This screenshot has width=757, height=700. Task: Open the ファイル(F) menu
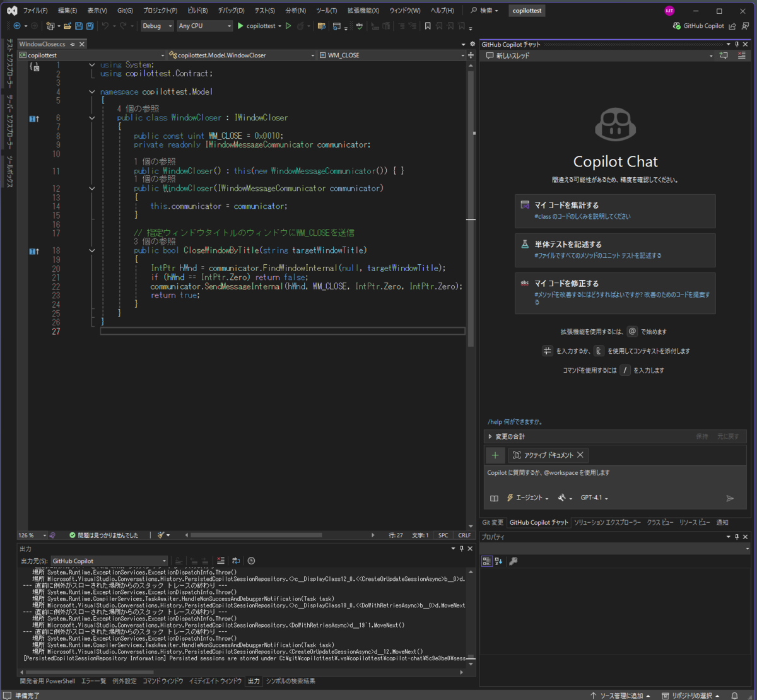[x=35, y=11]
